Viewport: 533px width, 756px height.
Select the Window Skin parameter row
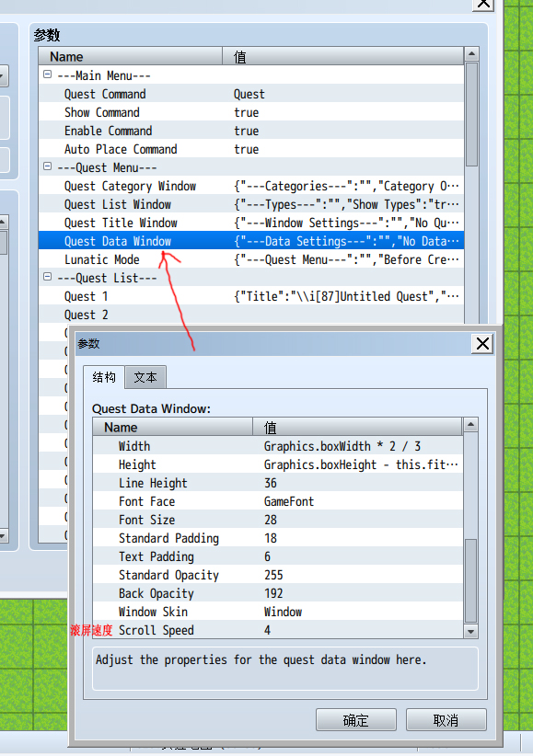point(278,612)
